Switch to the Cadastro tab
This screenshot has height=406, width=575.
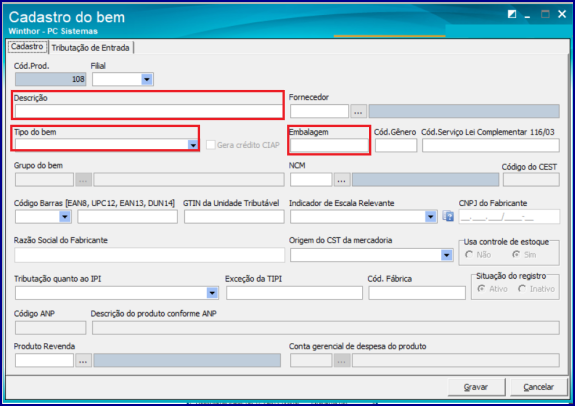point(27,47)
